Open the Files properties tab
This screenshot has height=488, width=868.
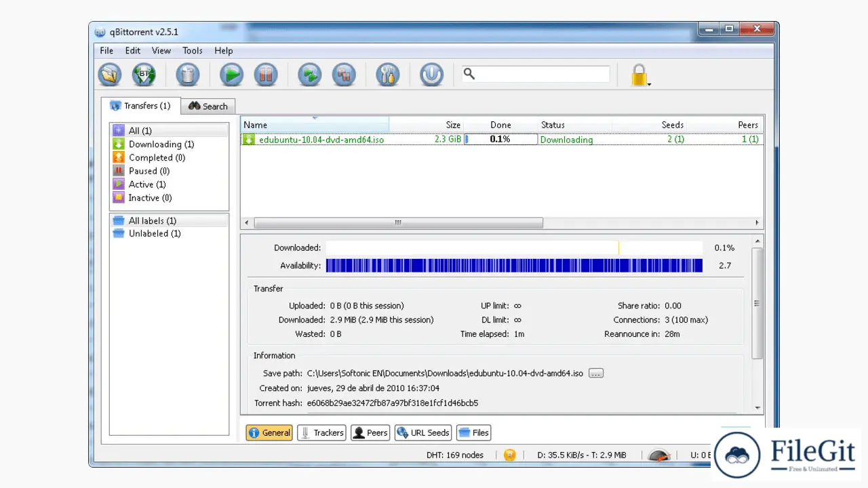tap(473, 432)
